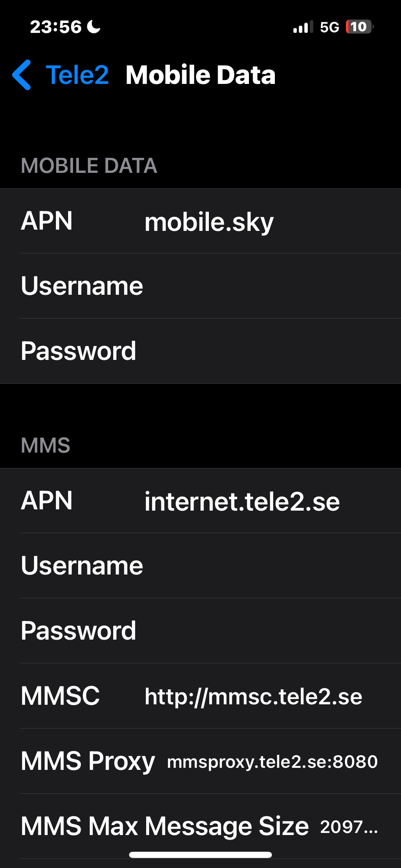The height and width of the screenshot is (868, 401).
Task: Edit the MMSC URL http://mmsc.tele2.se
Action: click(253, 696)
